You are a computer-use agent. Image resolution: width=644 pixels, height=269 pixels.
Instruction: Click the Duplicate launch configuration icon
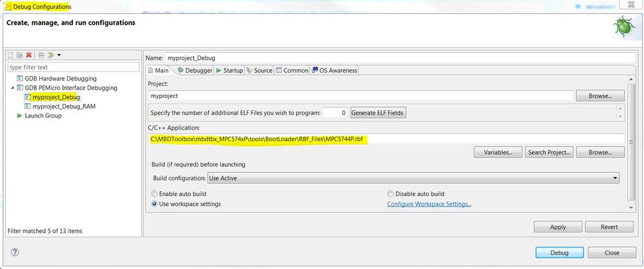[20, 55]
